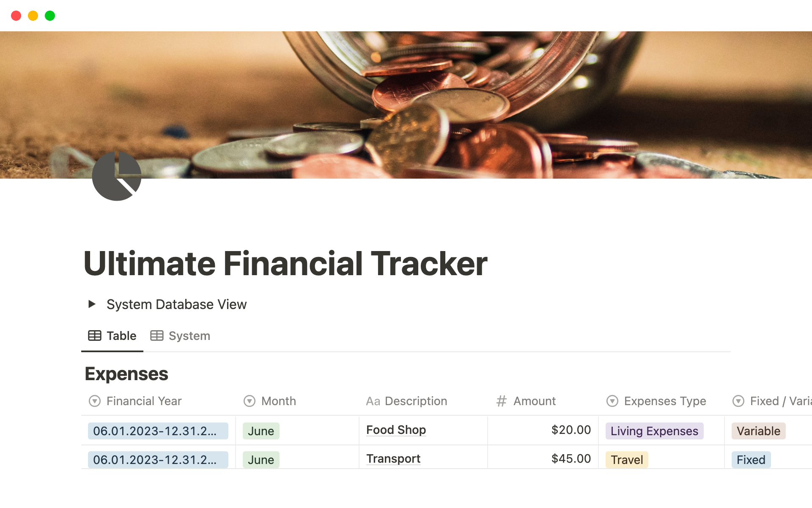Click the Amount column number icon
Image resolution: width=812 pixels, height=508 pixels.
tap(501, 401)
